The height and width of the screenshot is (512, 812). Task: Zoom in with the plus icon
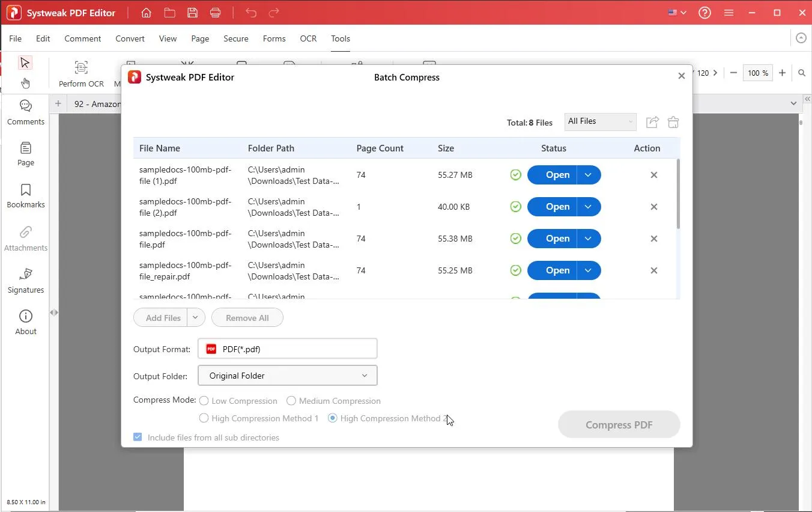[x=782, y=73]
